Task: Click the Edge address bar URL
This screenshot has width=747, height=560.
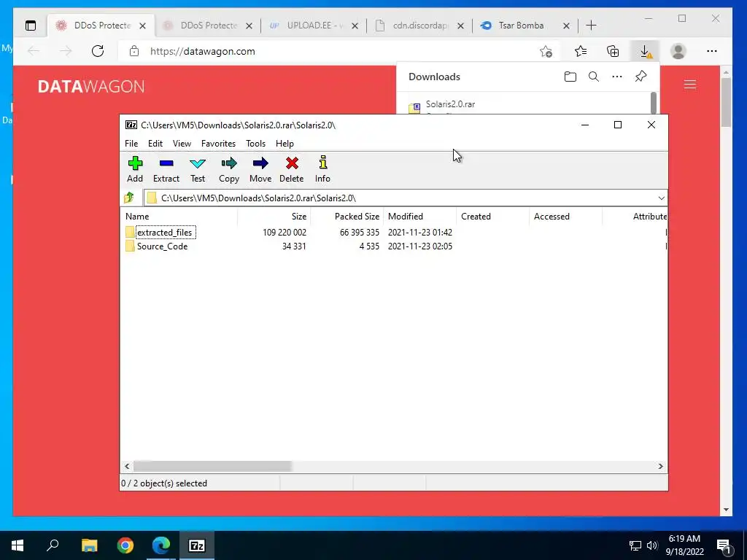Action: pyautogui.click(x=203, y=51)
